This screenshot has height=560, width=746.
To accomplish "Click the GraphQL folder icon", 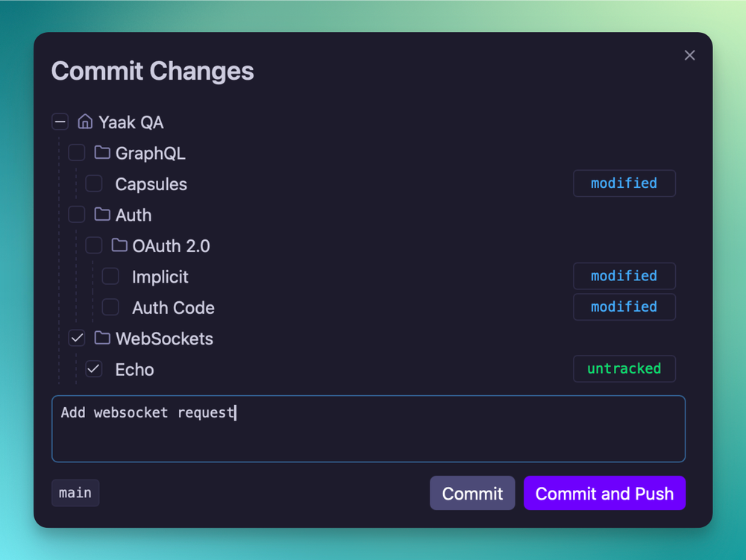I will click(102, 153).
